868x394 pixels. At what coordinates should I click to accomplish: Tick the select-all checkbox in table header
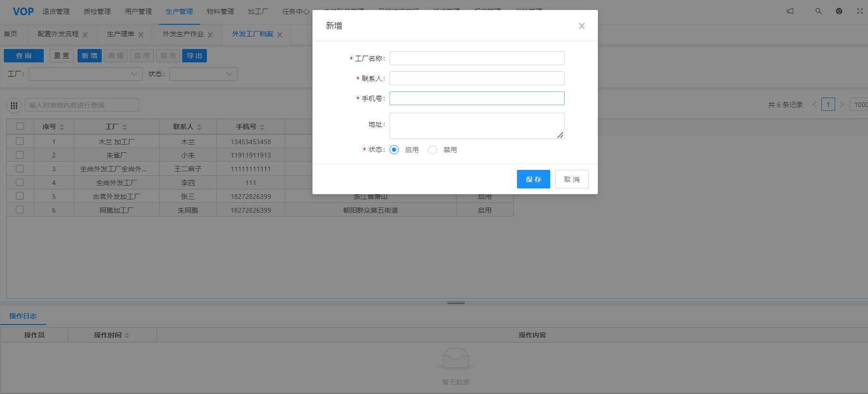tap(20, 126)
